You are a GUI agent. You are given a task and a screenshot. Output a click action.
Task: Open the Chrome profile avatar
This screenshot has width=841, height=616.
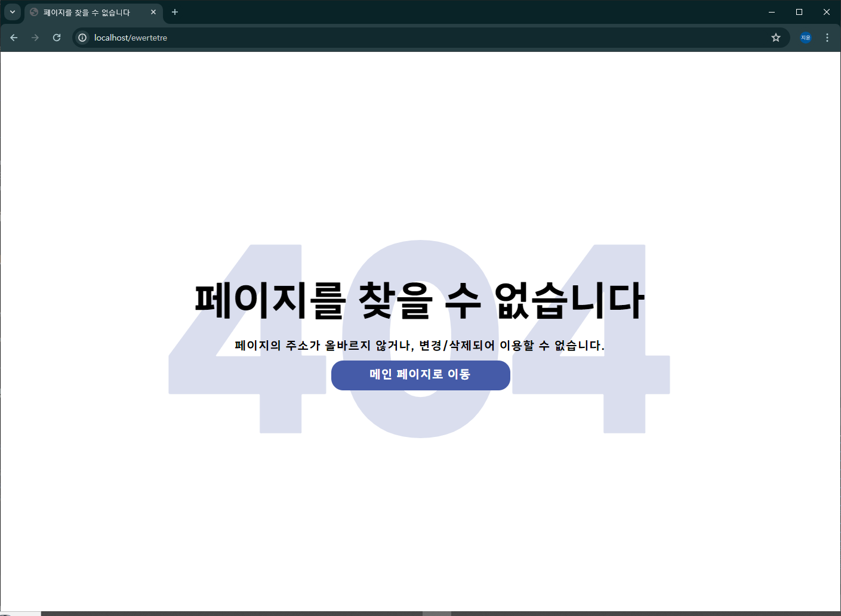806,38
